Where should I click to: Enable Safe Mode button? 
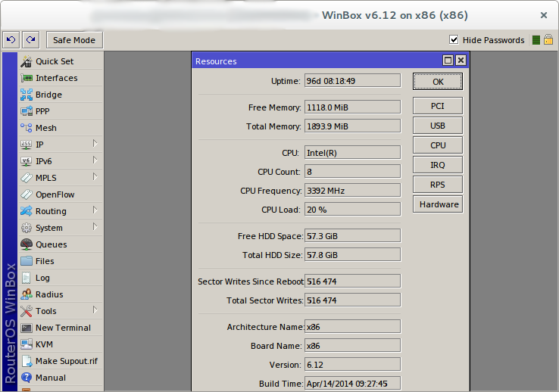74,40
